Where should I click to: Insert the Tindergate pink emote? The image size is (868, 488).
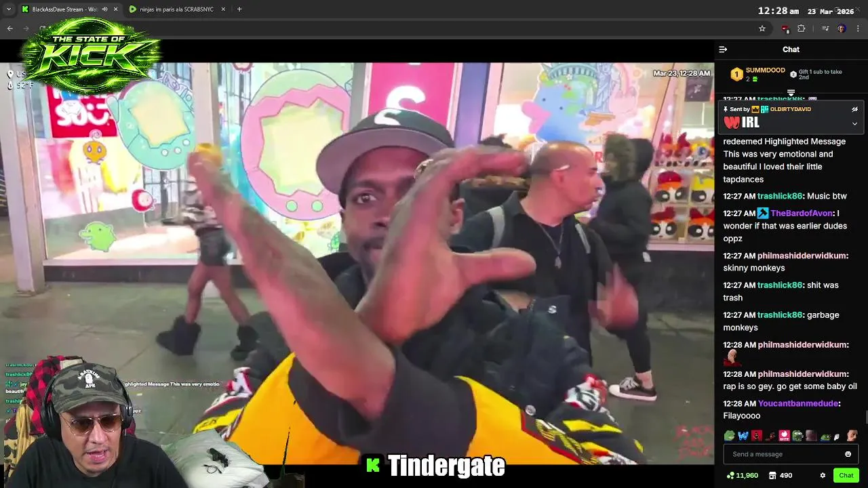[784, 436]
